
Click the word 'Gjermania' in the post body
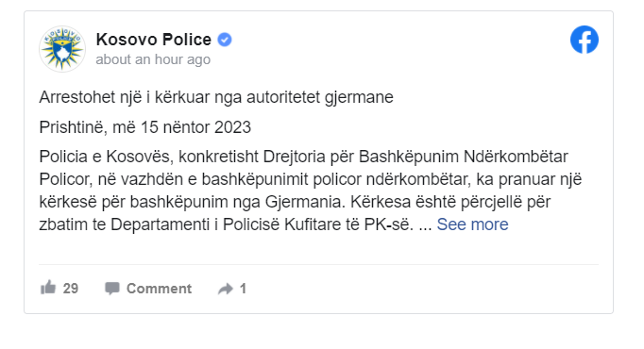click(x=303, y=202)
